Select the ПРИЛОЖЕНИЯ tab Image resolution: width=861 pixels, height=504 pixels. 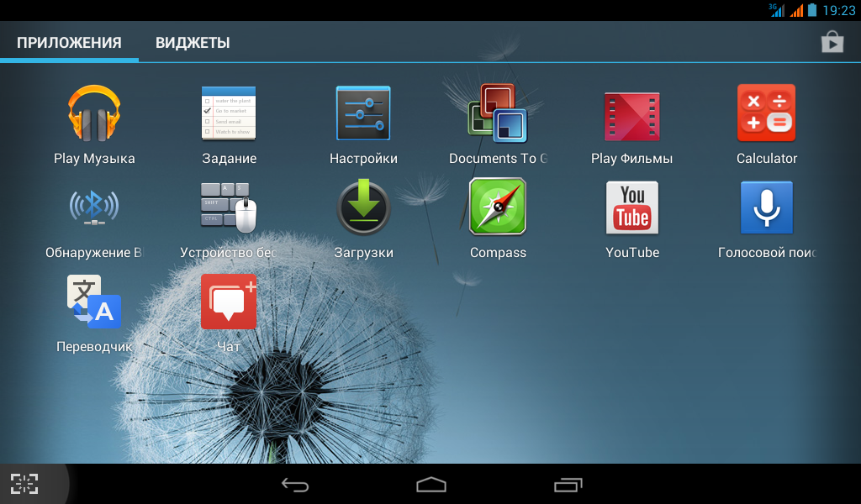[69, 43]
